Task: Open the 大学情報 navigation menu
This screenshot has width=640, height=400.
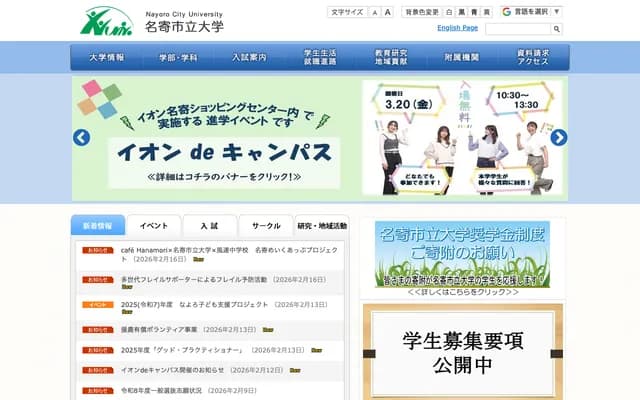Action: [x=106, y=58]
